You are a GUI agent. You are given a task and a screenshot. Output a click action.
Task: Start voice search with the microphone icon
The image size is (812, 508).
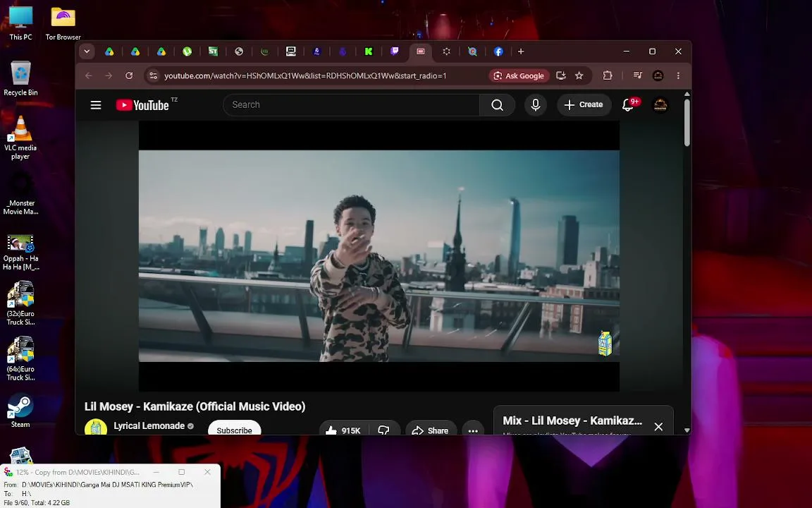(536, 105)
